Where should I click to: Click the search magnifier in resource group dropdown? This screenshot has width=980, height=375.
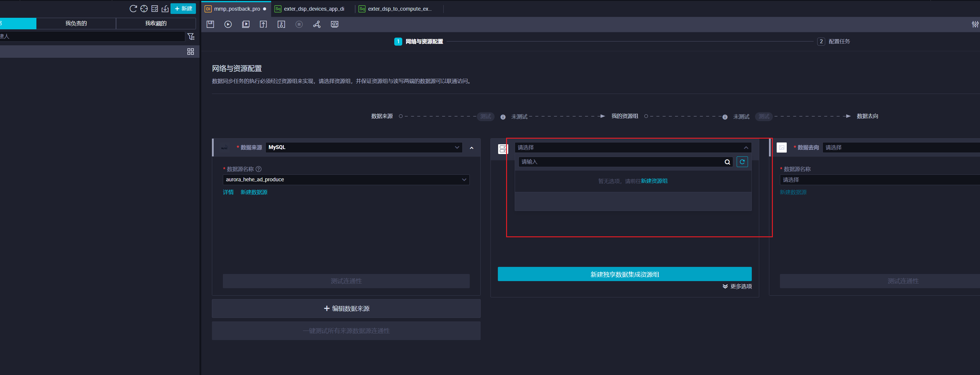(x=727, y=162)
